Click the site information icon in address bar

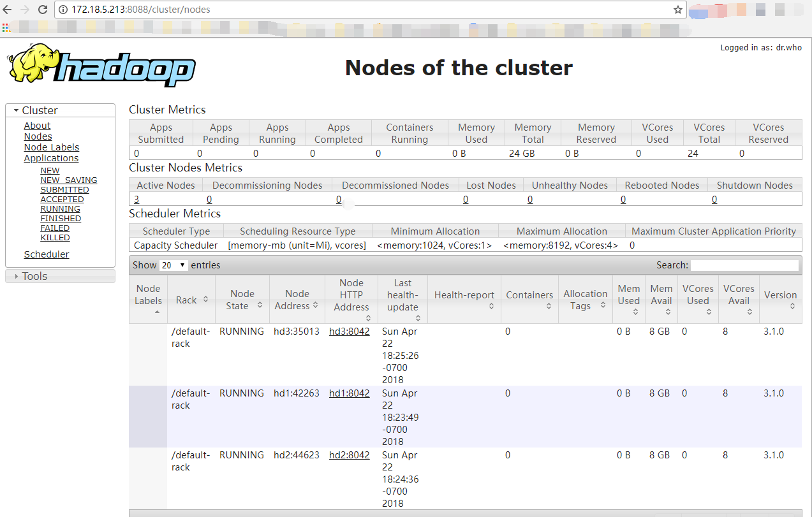point(63,10)
